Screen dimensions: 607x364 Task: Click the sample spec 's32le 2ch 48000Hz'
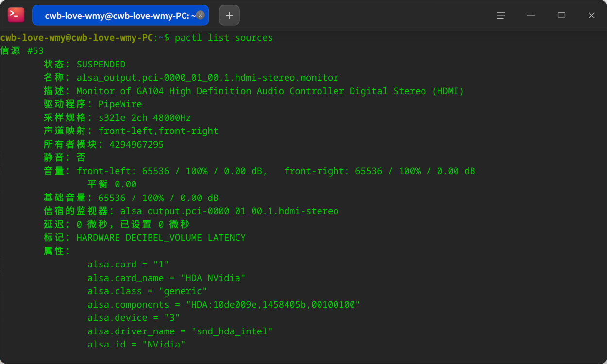145,118
